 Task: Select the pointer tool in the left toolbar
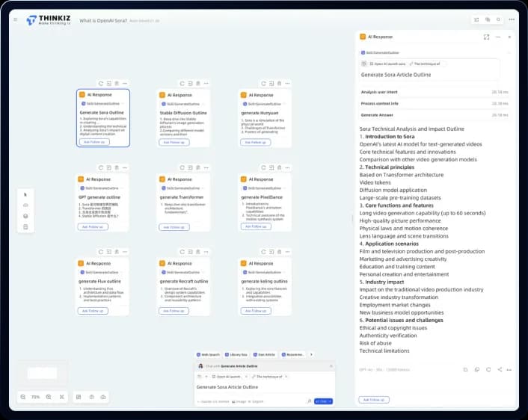tap(25, 194)
